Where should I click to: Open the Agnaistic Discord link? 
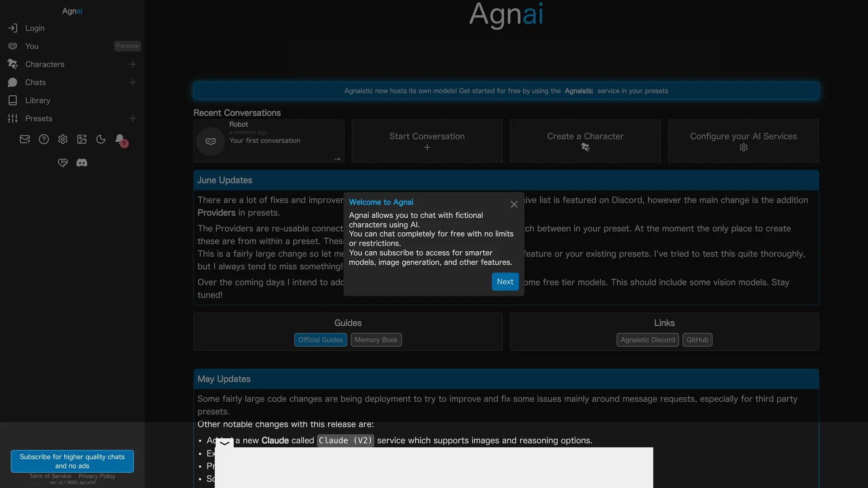pos(647,340)
